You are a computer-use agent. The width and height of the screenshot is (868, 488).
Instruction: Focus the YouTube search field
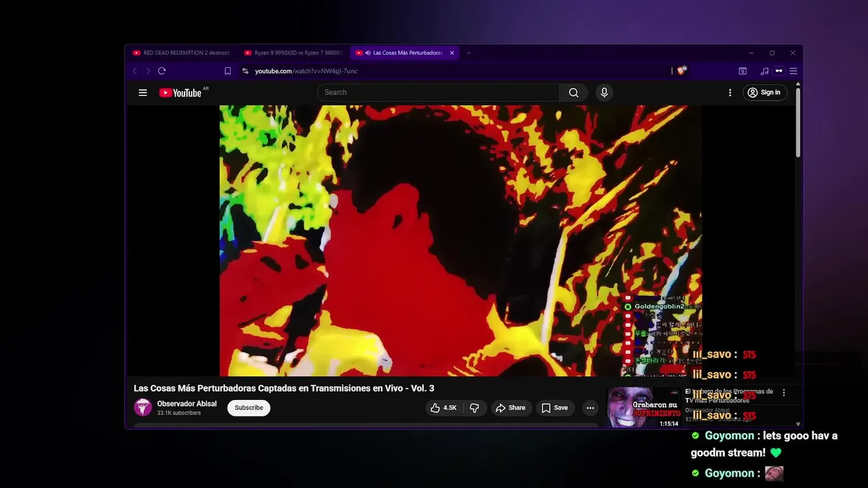point(438,93)
